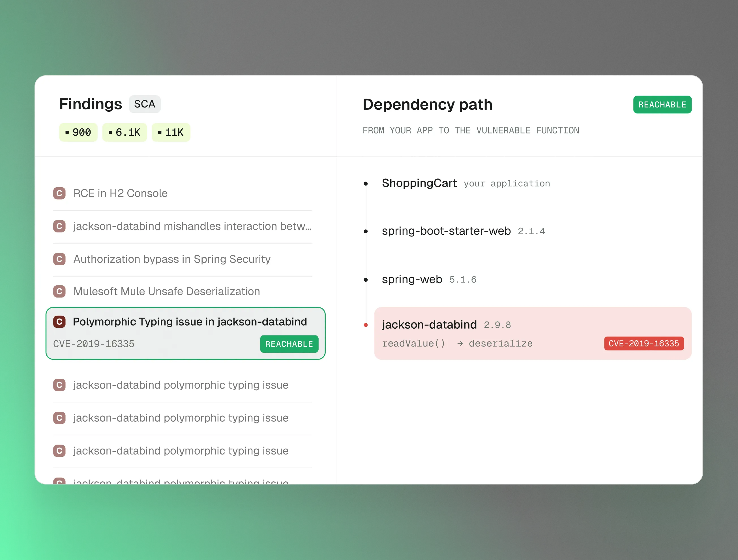Click the bullet marker beside spring-web
The image size is (738, 560).
pyautogui.click(x=366, y=280)
